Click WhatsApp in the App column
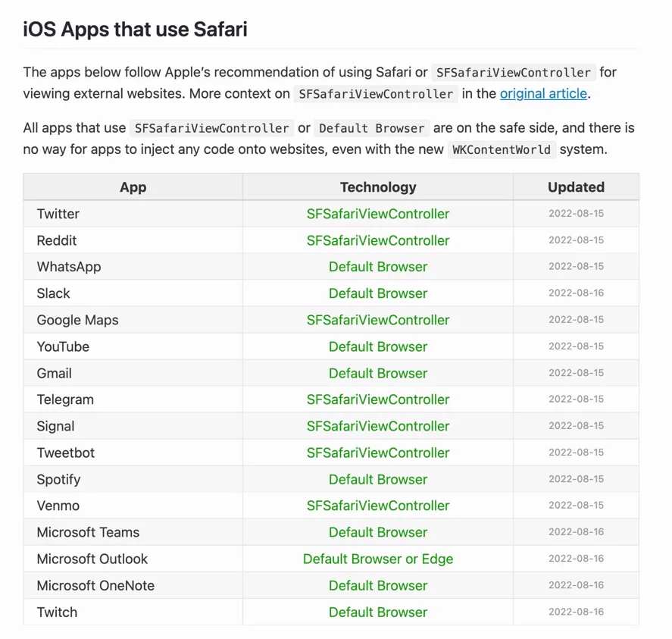 point(69,267)
